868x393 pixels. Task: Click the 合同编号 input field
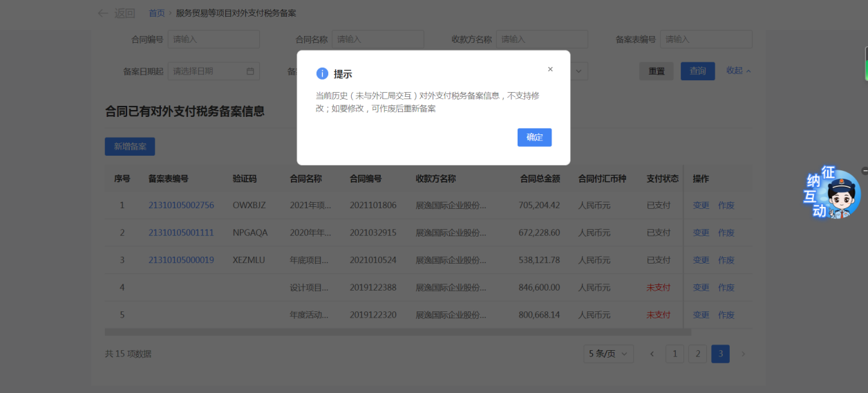point(214,39)
